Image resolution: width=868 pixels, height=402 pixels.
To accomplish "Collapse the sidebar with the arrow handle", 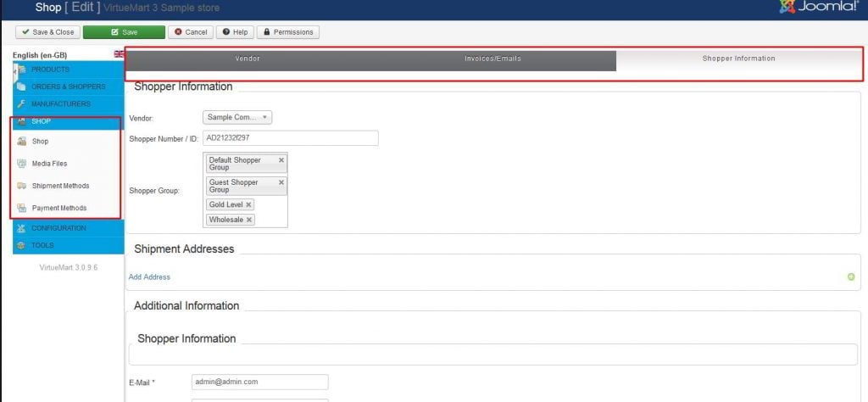I will (x=14, y=71).
